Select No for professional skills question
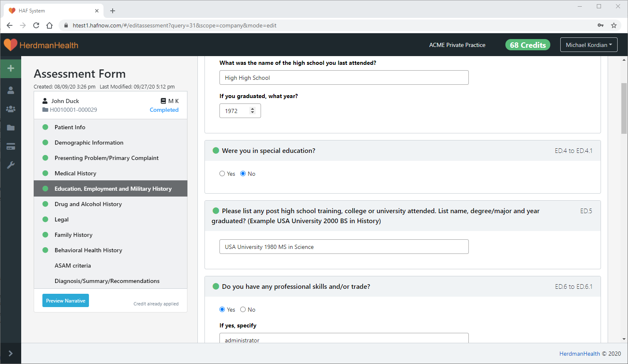The height and width of the screenshot is (364, 628). (x=243, y=310)
